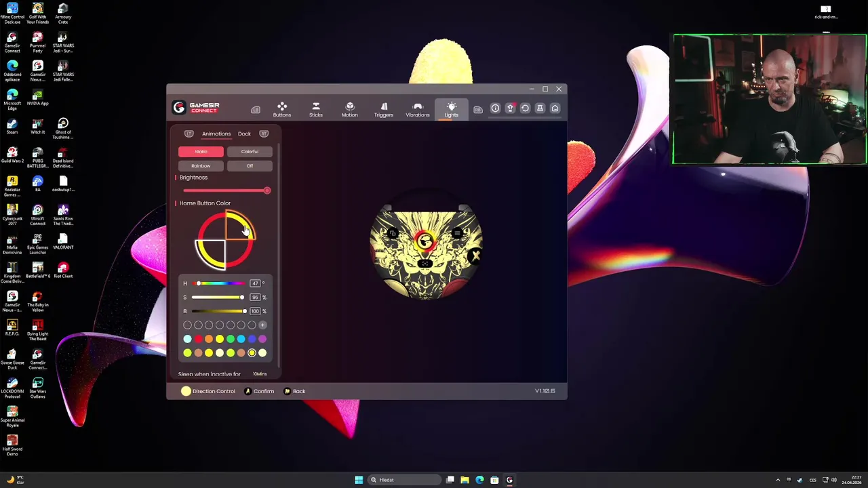The width and height of the screenshot is (868, 488).
Task: Click the taskbar search box Hledat
Action: [405, 480]
